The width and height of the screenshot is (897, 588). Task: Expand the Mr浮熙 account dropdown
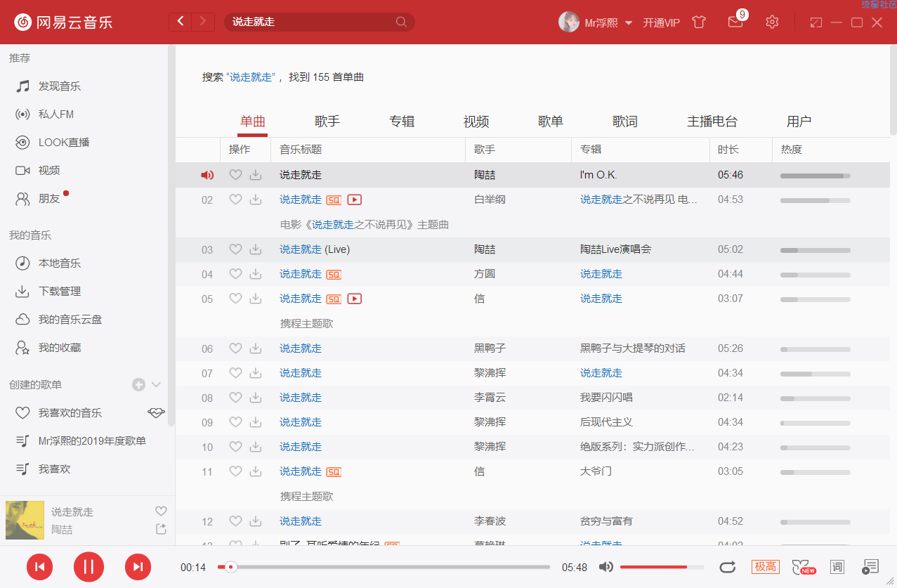pyautogui.click(x=628, y=22)
